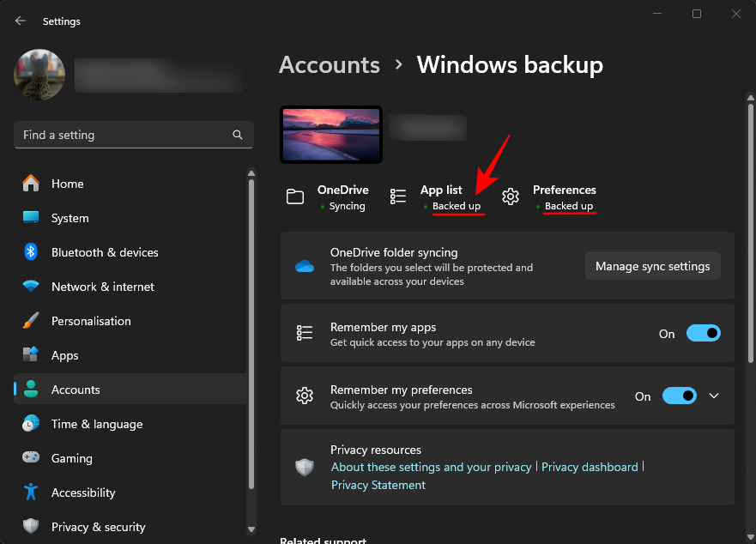756x544 pixels.
Task: Click the back arrow in Settings
Action: click(x=21, y=21)
